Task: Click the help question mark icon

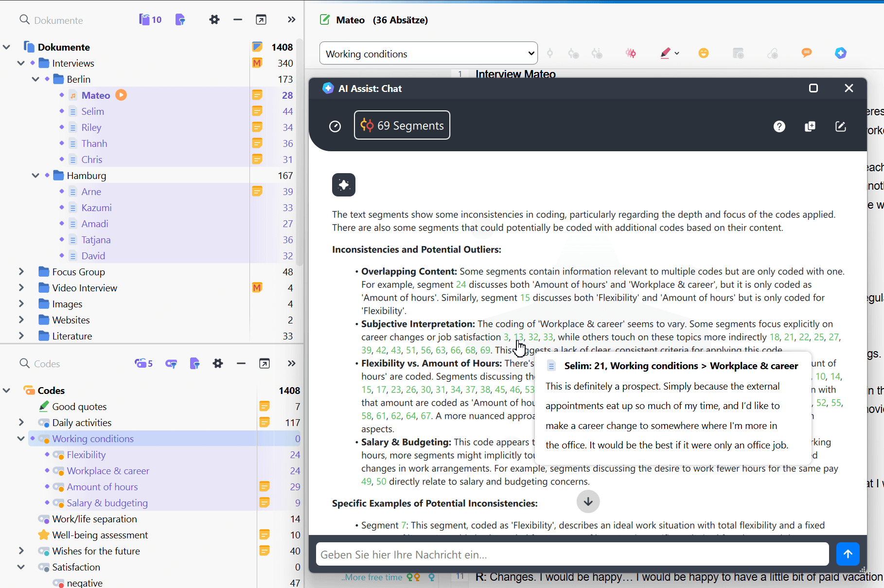Action: 779,126
